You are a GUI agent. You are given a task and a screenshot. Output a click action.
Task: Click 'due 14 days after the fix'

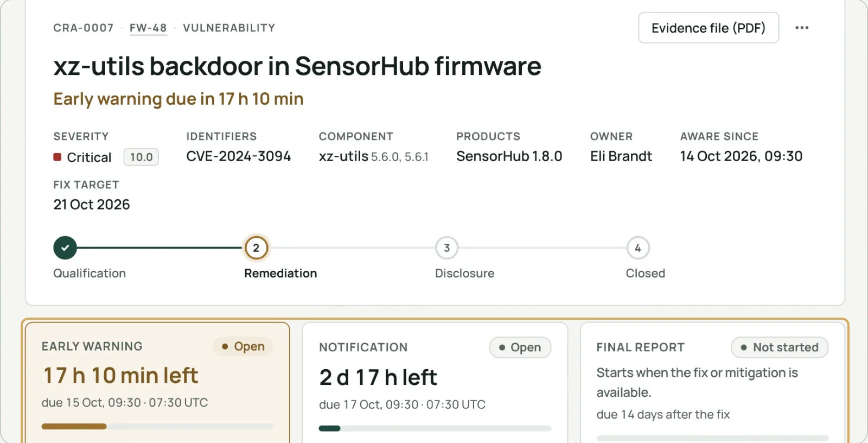663,414
